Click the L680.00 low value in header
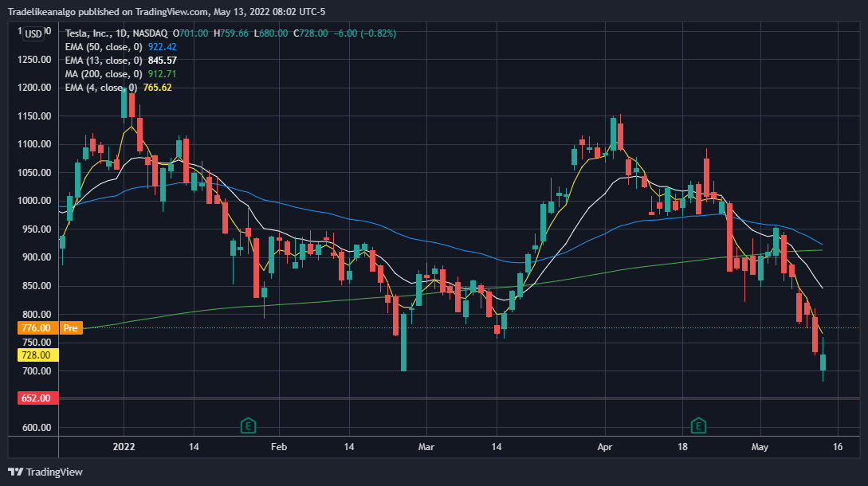This screenshot has width=868, height=486. click(271, 33)
